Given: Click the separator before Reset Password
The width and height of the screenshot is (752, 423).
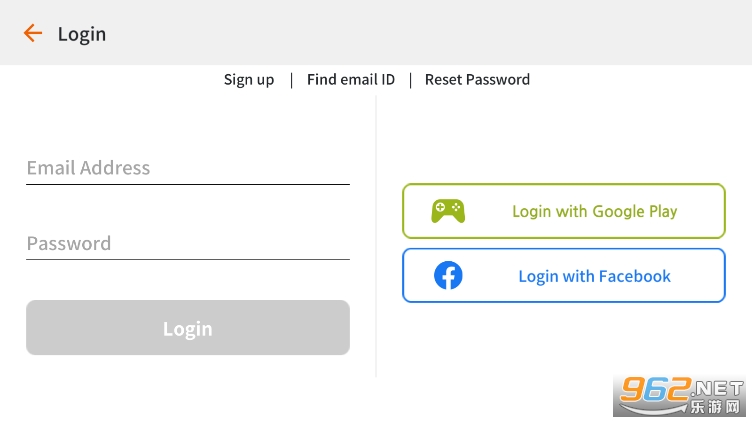Looking at the screenshot, I should coord(410,80).
